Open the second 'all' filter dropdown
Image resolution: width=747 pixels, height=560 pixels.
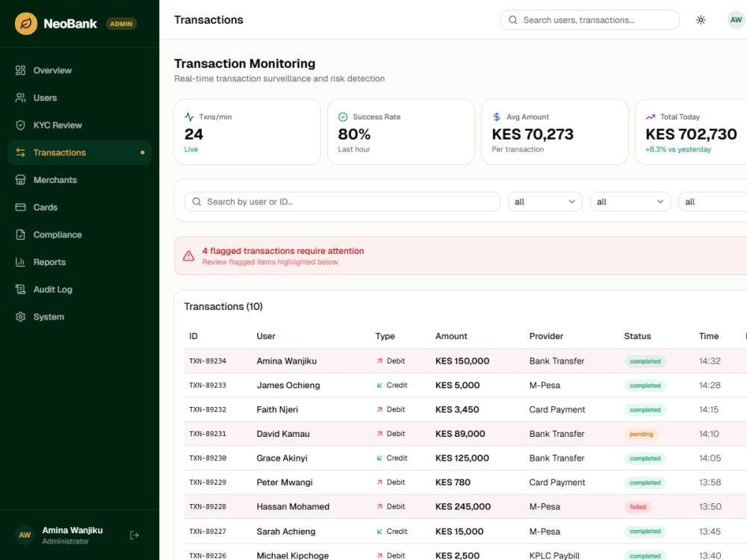[630, 202]
